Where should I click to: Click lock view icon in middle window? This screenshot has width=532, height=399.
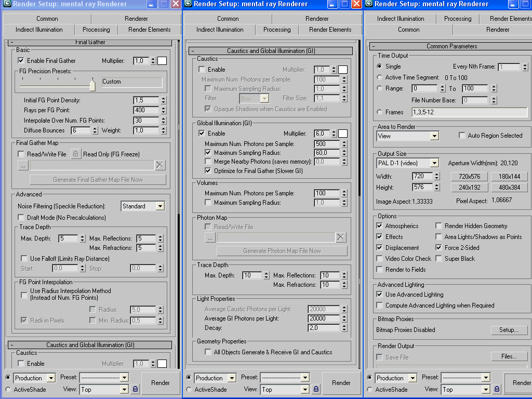pyautogui.click(x=316, y=389)
